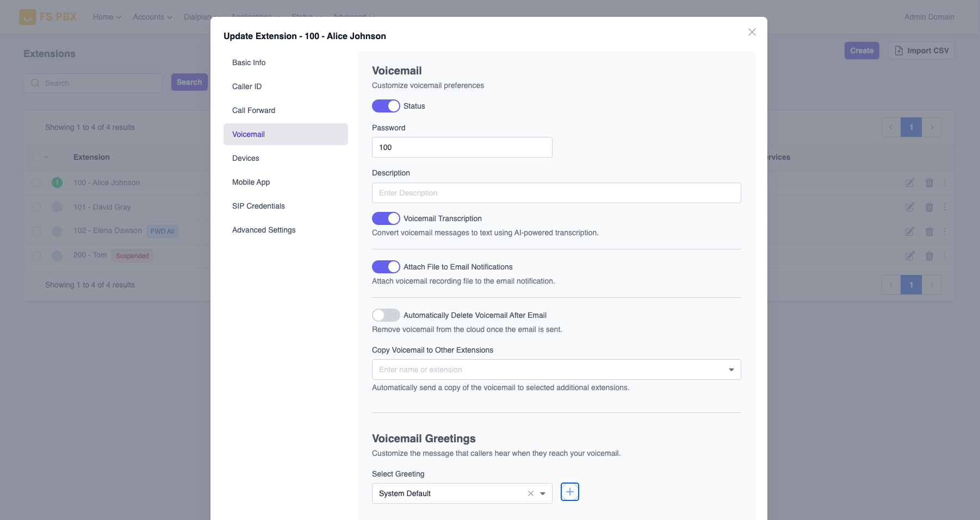The image size is (980, 520).
Task: Enable Automatically Delete Voicemail After Email
Action: click(386, 315)
